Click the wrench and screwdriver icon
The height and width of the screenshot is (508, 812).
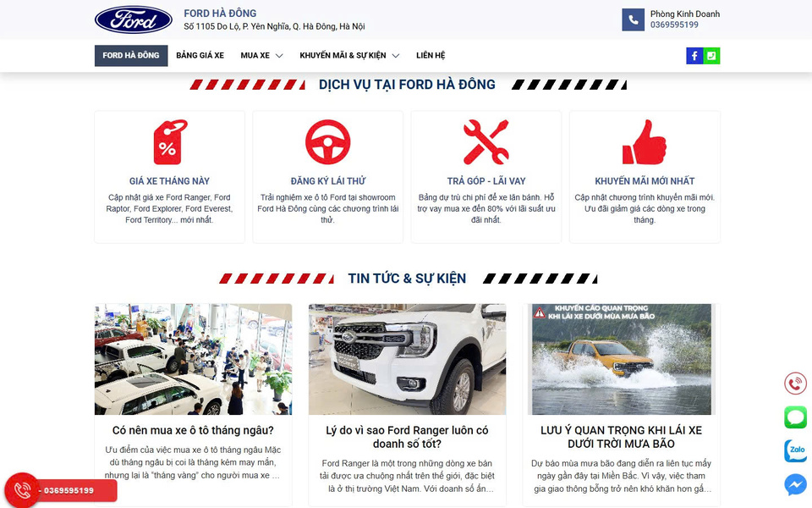pos(486,142)
